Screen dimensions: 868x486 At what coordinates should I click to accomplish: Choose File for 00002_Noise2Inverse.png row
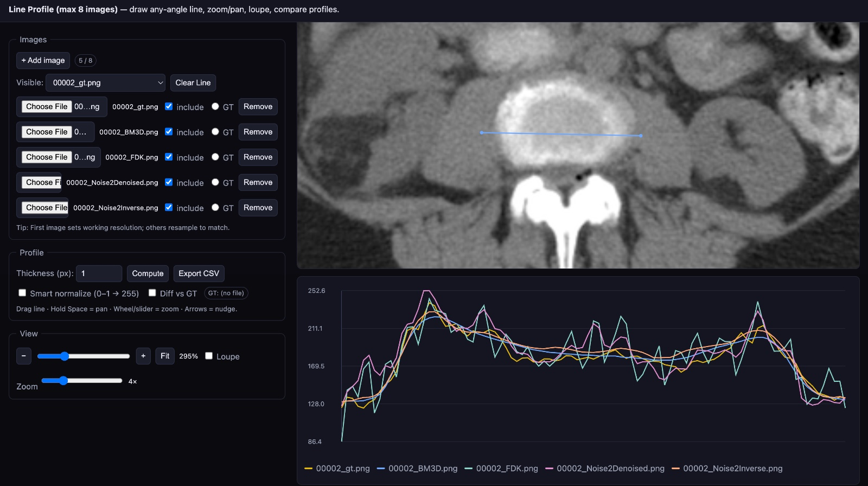pyautogui.click(x=45, y=207)
